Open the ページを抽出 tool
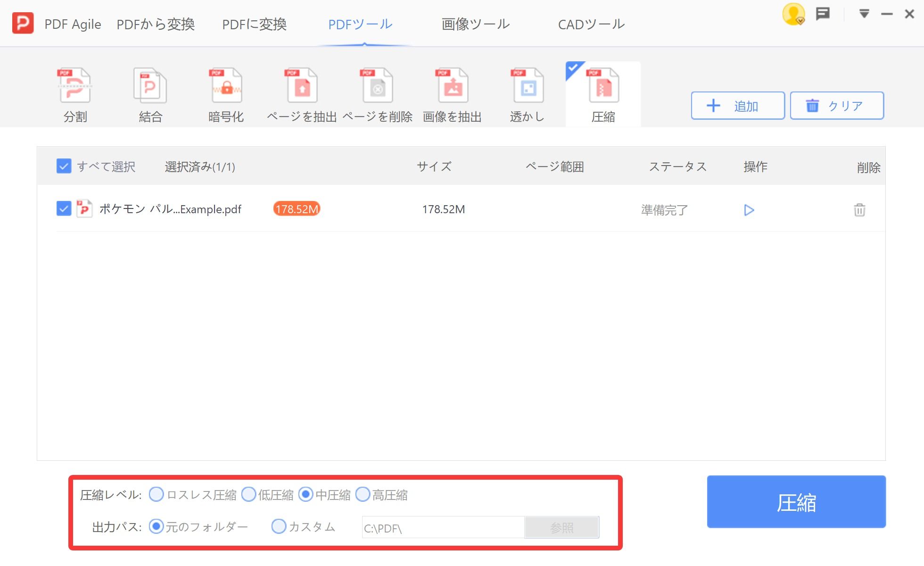The height and width of the screenshot is (566, 924). point(302,92)
